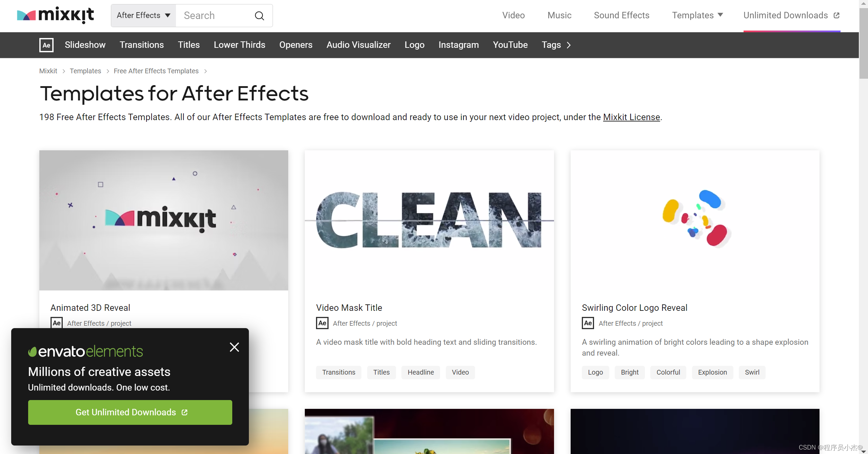Expand the Templates menu dropdown
This screenshot has height=454, width=868.
[697, 15]
